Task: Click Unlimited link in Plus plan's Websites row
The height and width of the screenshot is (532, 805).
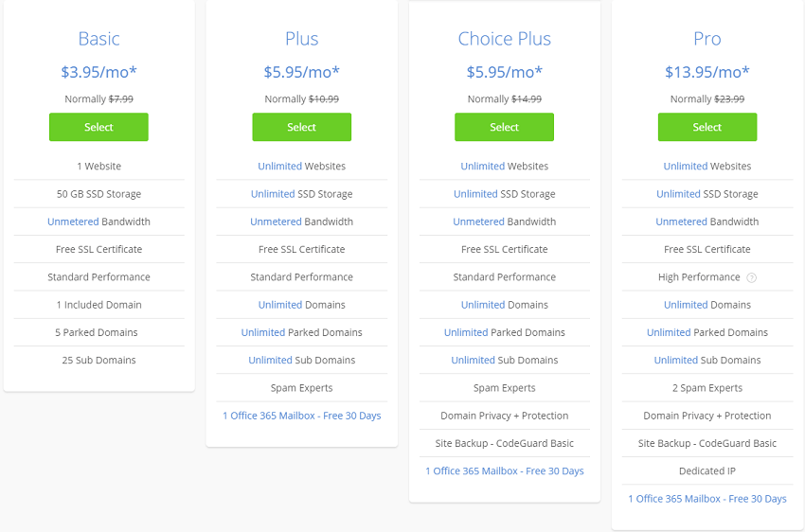Action: [x=279, y=167]
